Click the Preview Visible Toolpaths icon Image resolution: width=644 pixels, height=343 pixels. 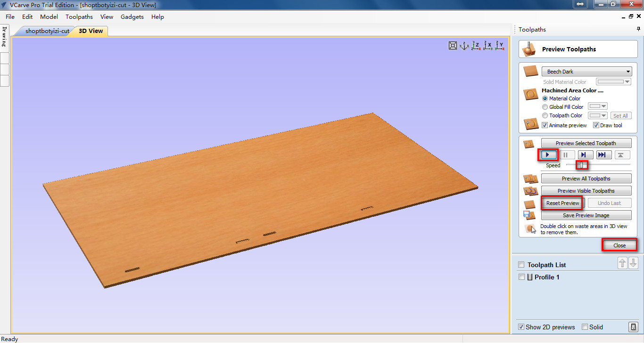point(531,191)
